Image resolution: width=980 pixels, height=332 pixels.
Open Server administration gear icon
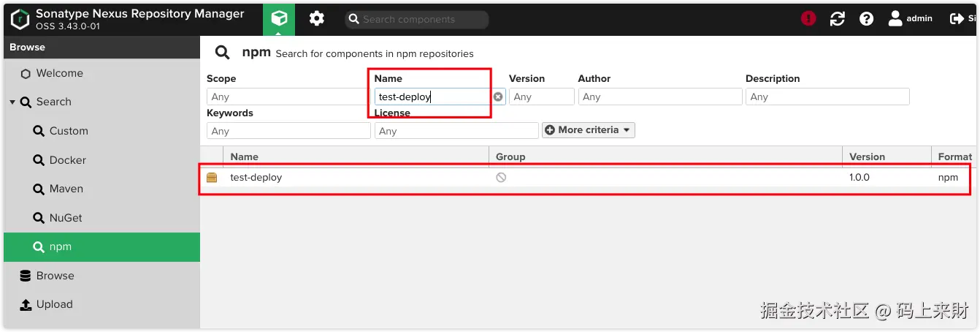(316, 19)
